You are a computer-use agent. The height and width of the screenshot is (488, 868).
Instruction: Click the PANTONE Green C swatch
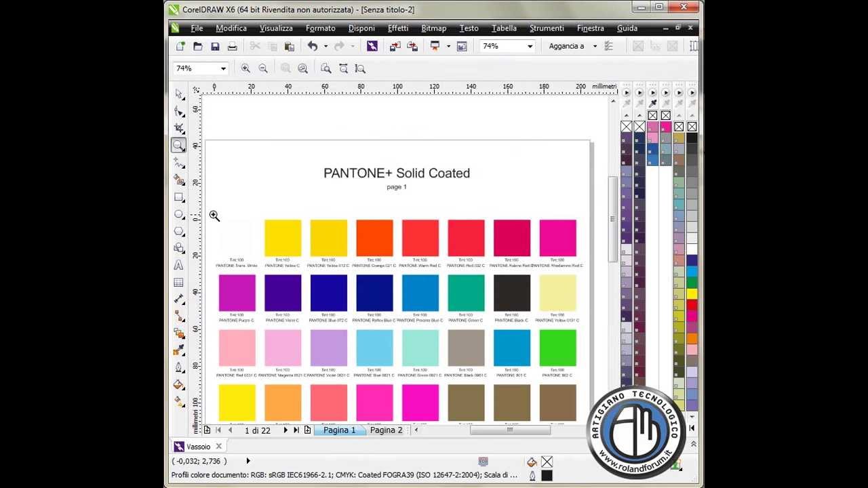click(x=466, y=293)
